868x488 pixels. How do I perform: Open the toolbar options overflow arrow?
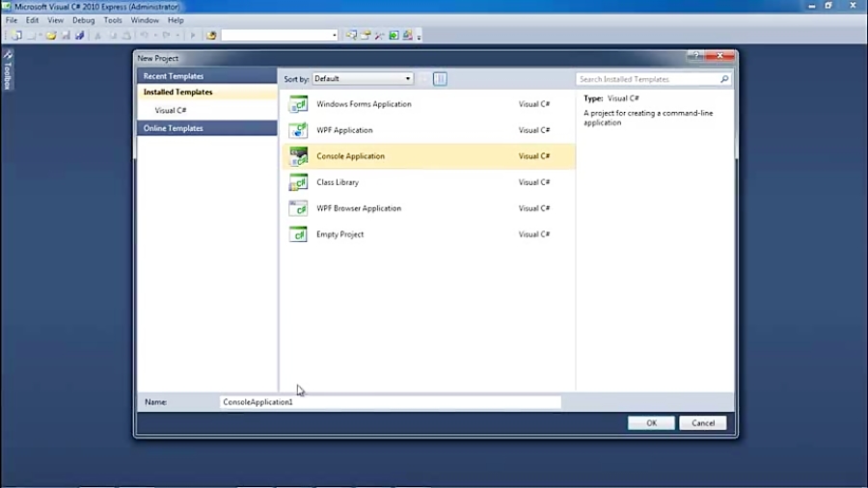(420, 37)
